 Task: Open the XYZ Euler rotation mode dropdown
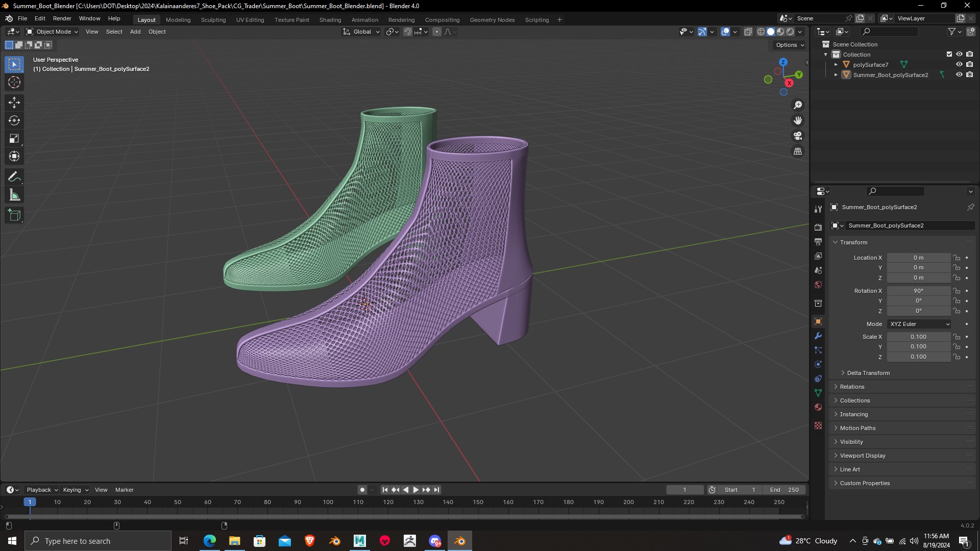919,324
